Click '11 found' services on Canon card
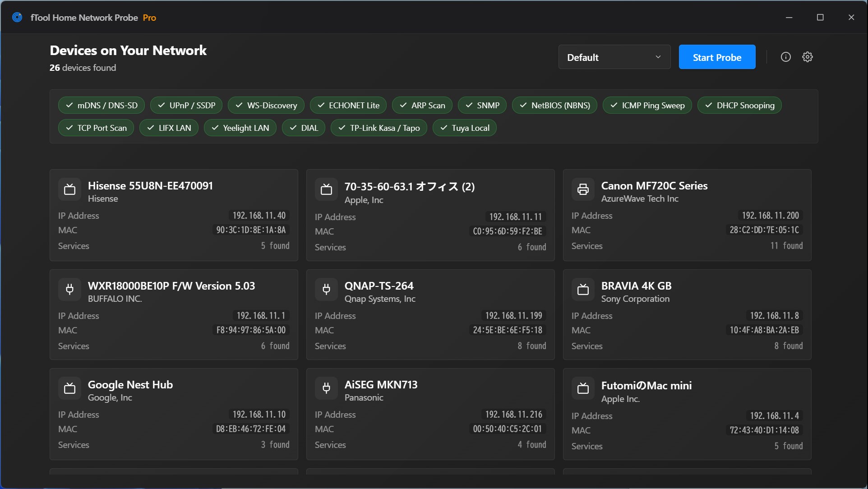 click(x=786, y=245)
